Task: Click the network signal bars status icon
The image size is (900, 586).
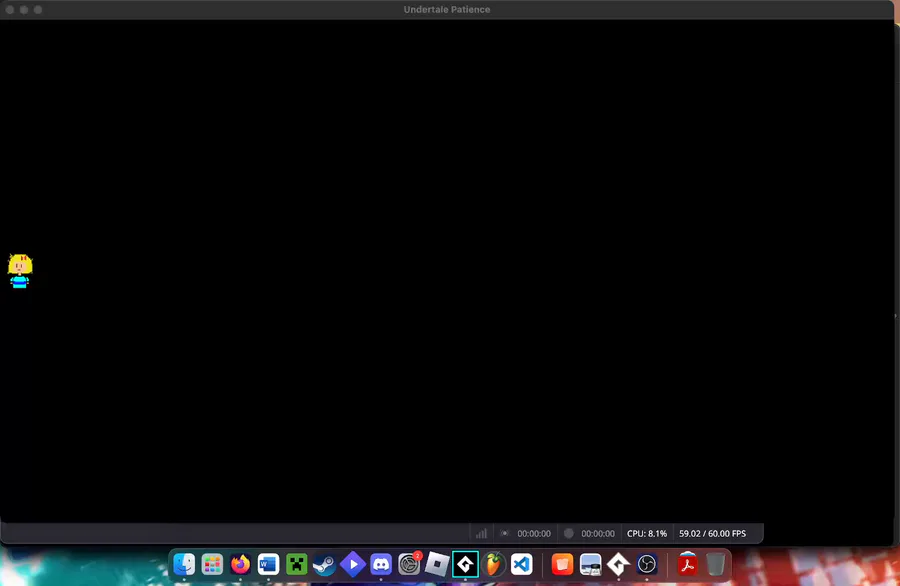Action: point(481,533)
